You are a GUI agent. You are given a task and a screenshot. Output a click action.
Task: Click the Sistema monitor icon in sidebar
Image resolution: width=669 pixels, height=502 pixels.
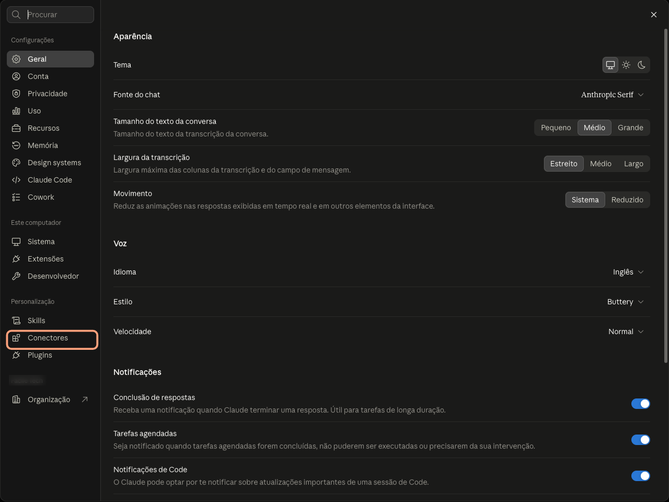(x=16, y=242)
